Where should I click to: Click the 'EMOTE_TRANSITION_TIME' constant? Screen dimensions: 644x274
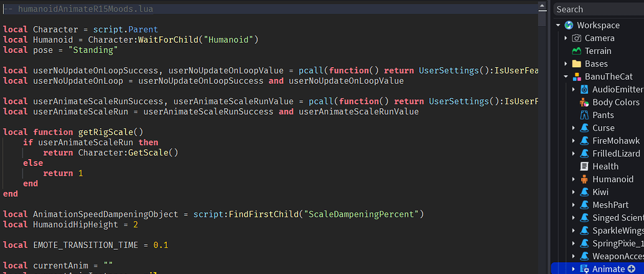(85, 245)
